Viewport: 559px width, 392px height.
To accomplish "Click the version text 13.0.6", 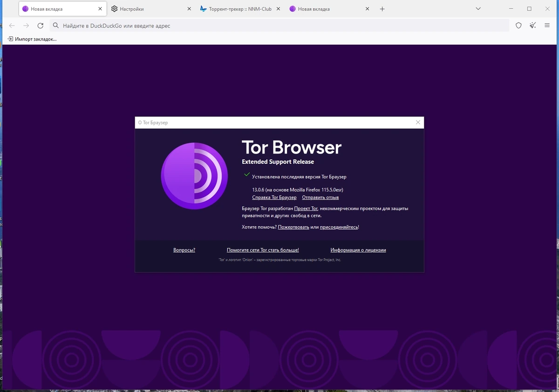I will (298, 190).
